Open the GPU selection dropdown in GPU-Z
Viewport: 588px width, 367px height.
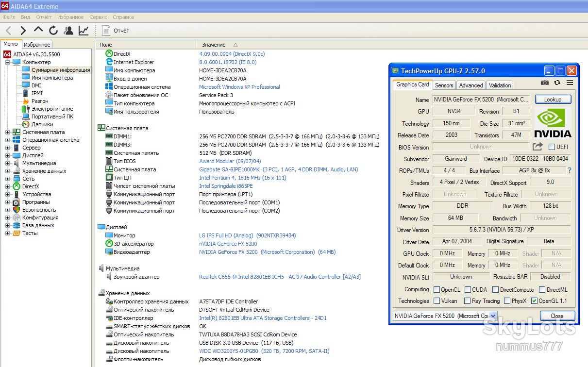(x=493, y=316)
